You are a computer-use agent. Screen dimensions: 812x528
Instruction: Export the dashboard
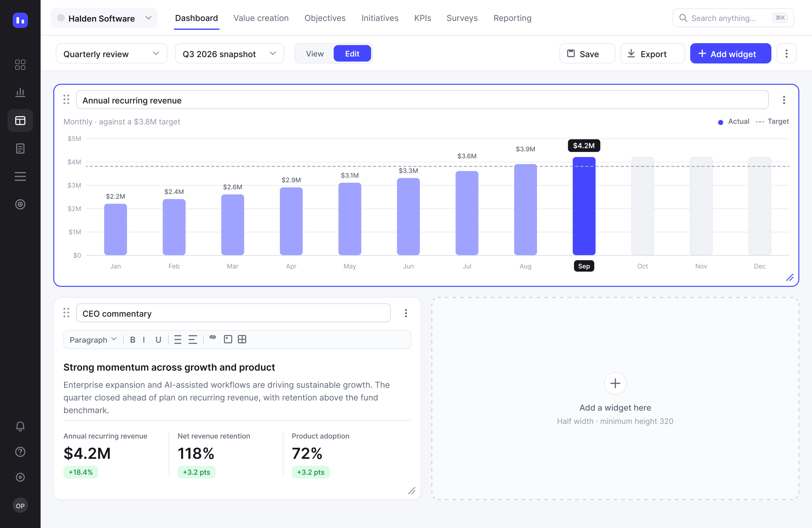pos(652,54)
